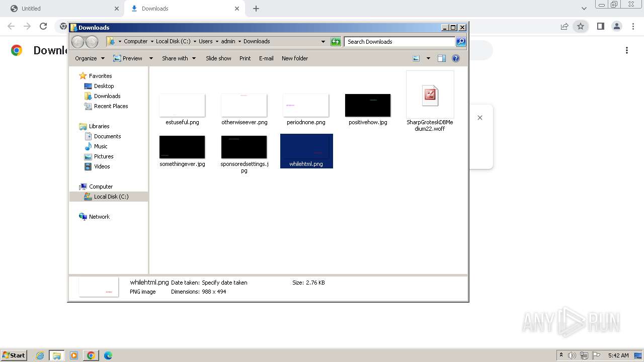Close the Downloads Chrome tab
The height and width of the screenshot is (362, 644).
pos(237,9)
